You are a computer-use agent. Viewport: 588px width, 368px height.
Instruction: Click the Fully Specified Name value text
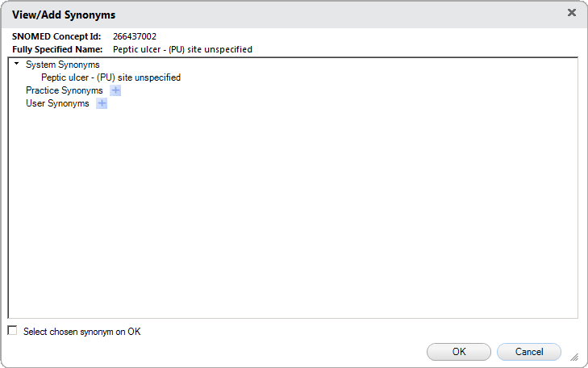pos(182,49)
